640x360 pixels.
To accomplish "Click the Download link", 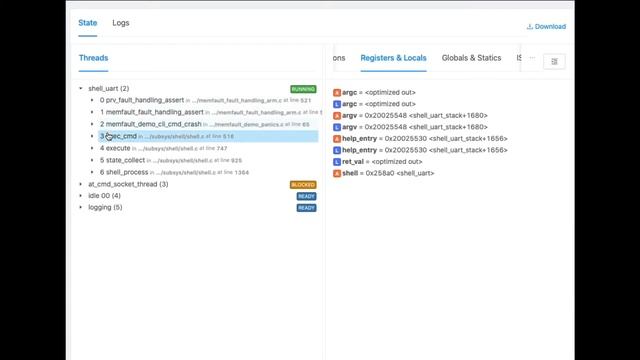I will (546, 27).
